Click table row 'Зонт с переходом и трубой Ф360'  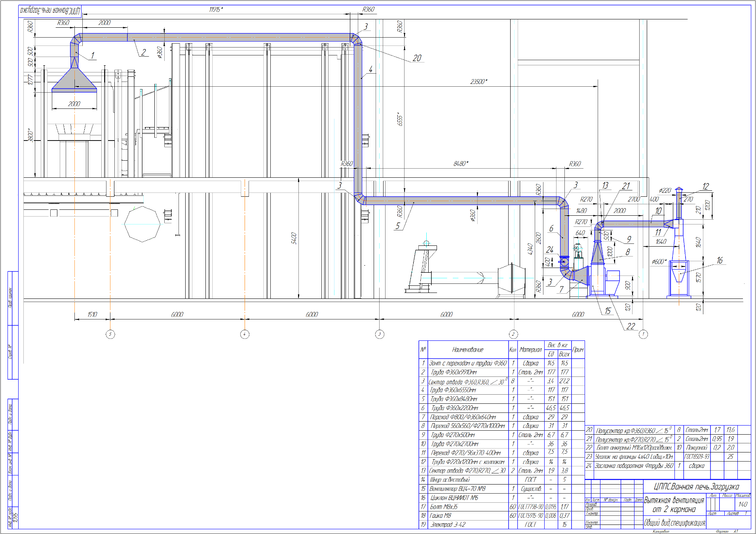[x=501, y=363]
